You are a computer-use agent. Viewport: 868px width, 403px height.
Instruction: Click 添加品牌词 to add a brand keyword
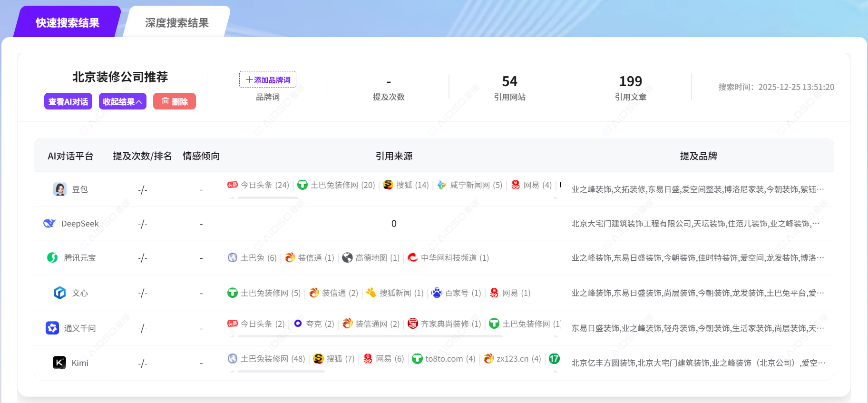coord(268,79)
